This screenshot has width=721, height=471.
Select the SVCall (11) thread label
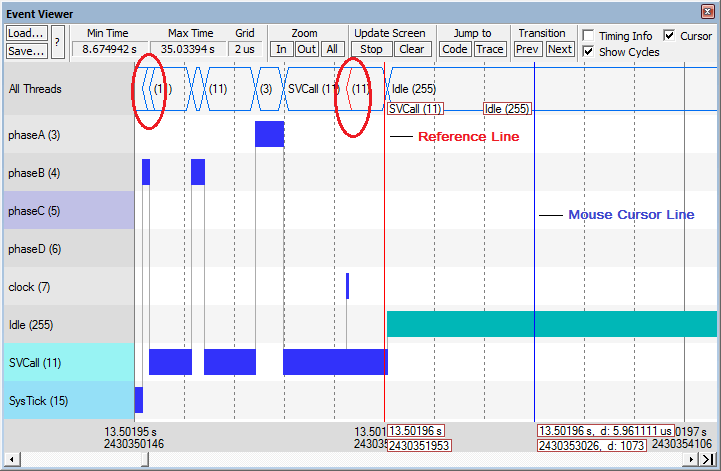pyautogui.click(x=67, y=363)
